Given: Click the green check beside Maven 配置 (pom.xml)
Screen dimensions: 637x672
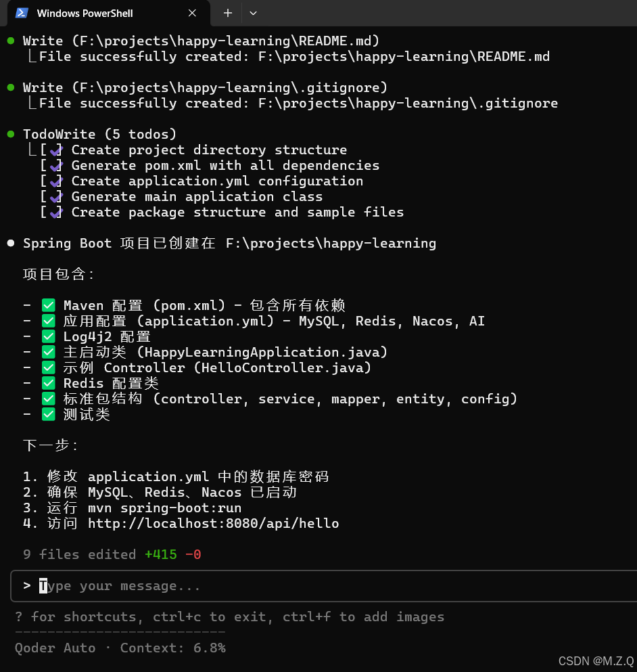Looking at the screenshot, I should 48,305.
